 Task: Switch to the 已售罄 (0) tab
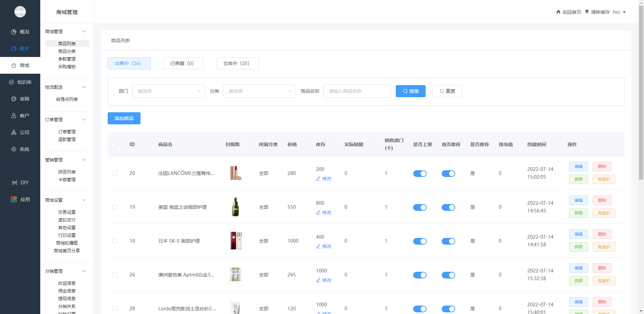183,63
